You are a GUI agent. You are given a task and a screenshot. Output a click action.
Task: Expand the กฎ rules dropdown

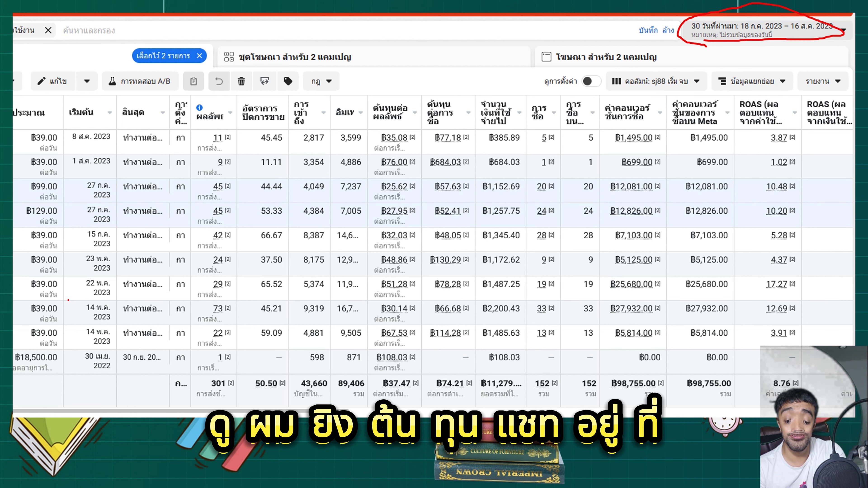321,81
